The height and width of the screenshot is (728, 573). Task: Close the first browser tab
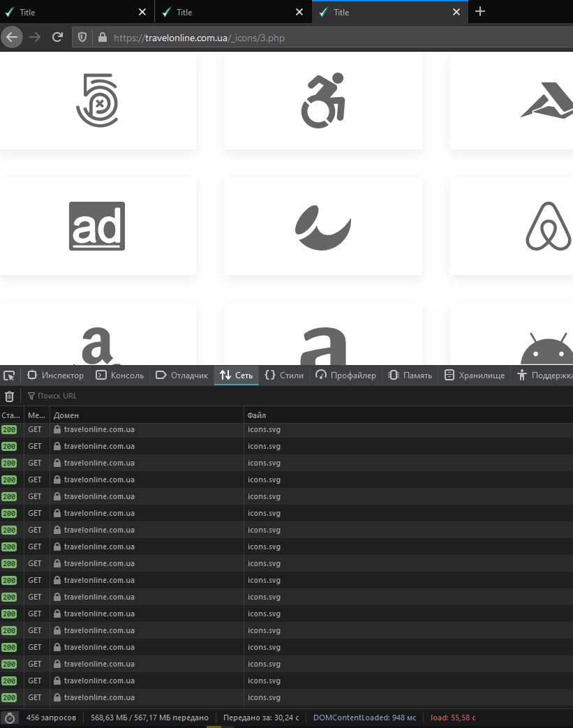point(142,12)
